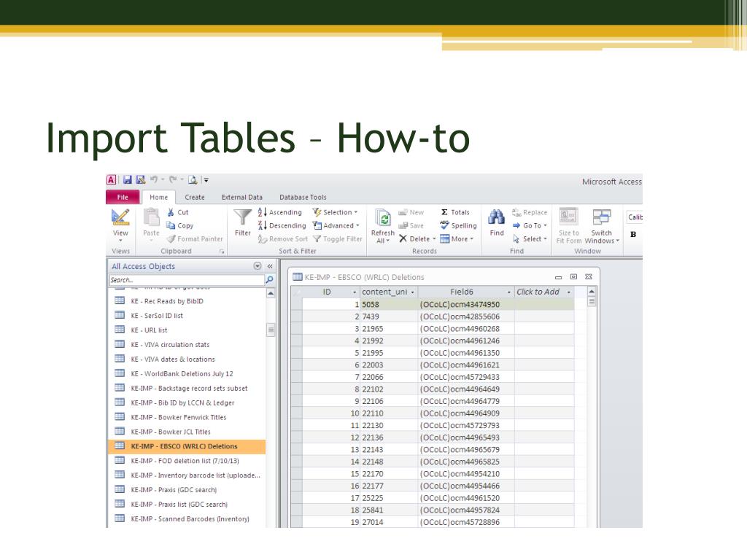Click the Click to Add column header

point(543,292)
